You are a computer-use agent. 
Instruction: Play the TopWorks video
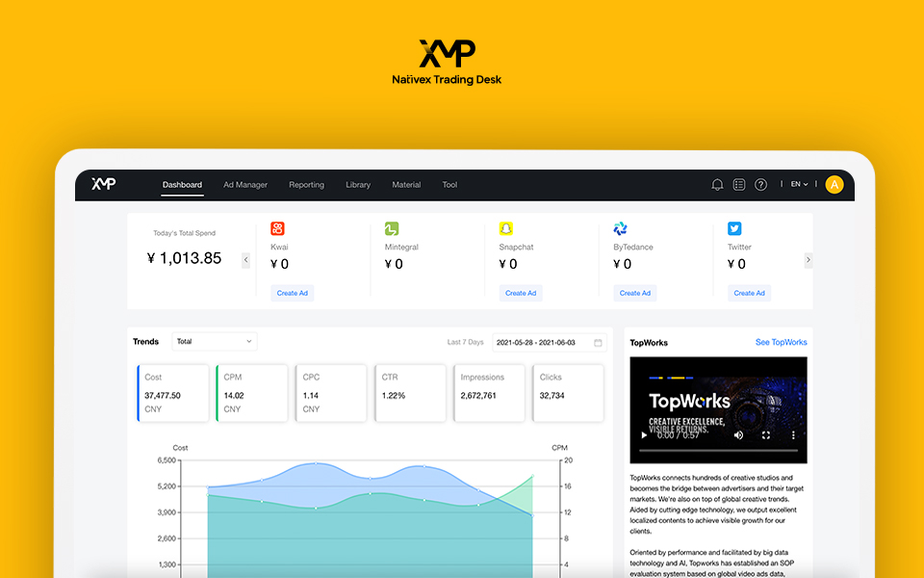click(x=644, y=435)
